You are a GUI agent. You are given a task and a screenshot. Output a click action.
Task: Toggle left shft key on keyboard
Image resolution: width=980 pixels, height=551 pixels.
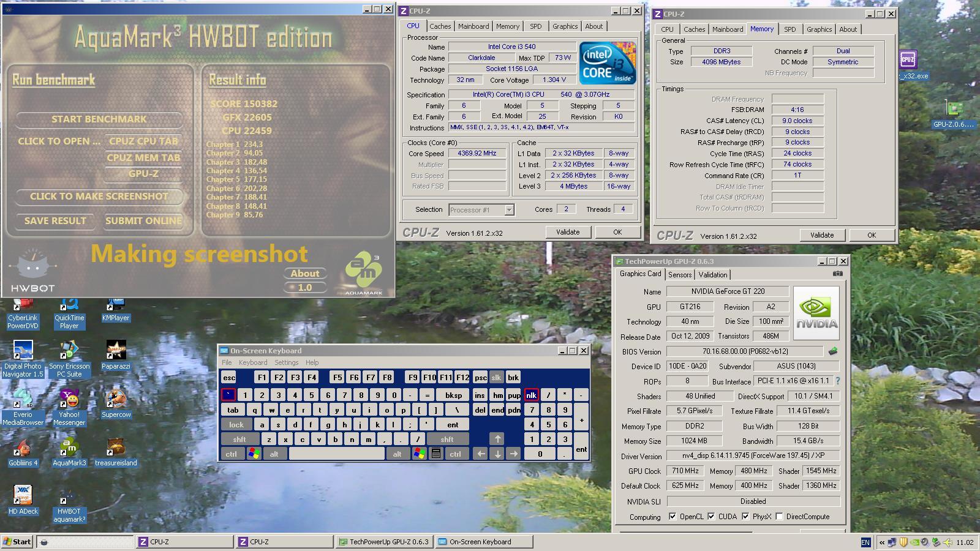(x=239, y=439)
